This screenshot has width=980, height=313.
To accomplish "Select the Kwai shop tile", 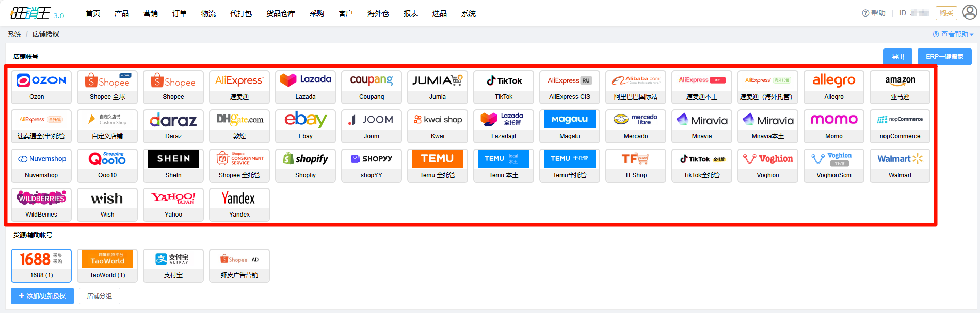I will point(438,126).
